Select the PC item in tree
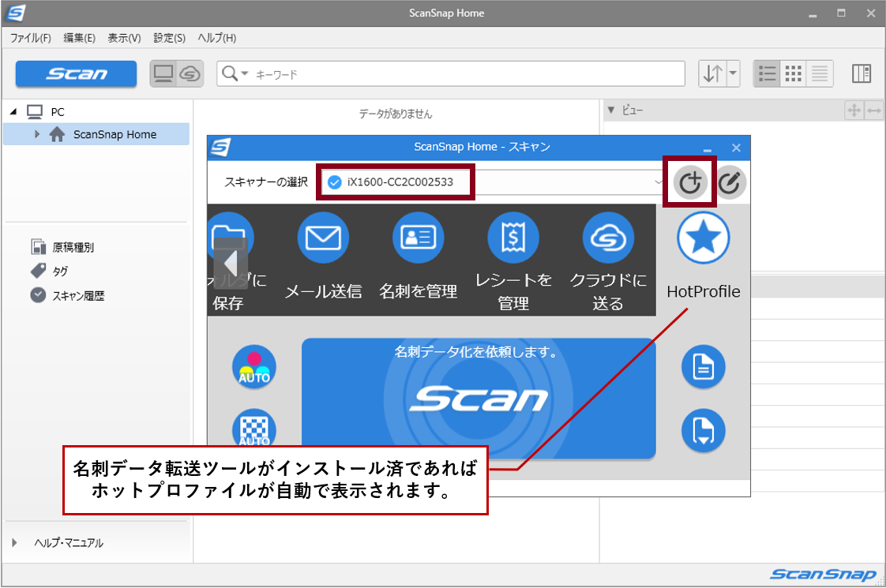The width and height of the screenshot is (886, 588). 47,112
